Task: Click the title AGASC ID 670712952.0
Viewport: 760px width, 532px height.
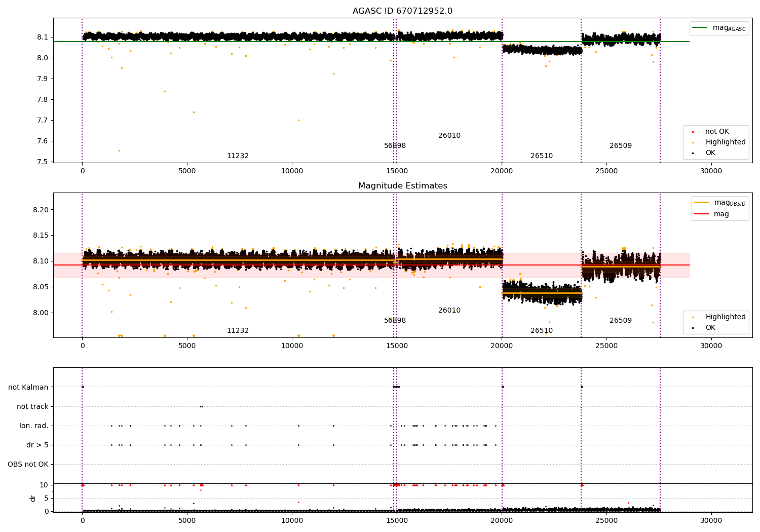Action: pyautogui.click(x=402, y=11)
